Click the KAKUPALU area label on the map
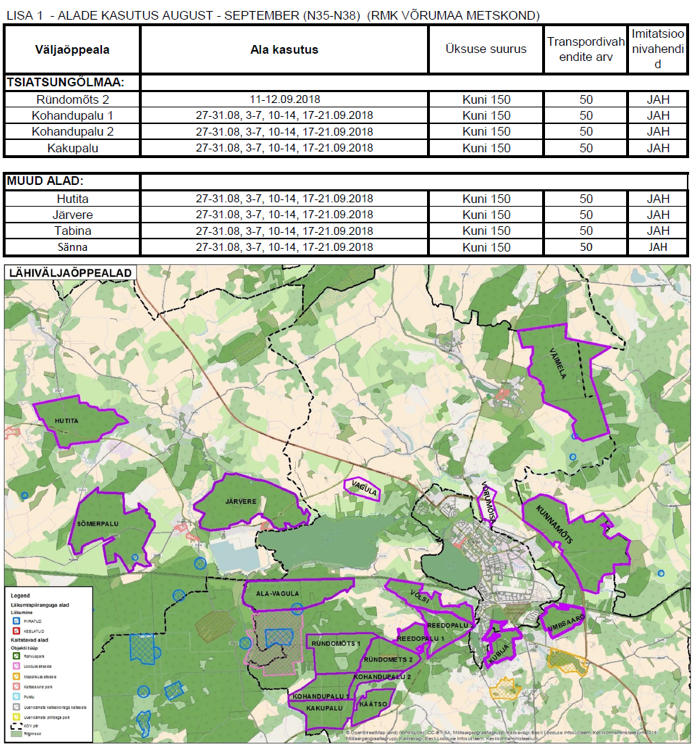This screenshot has height=746, width=692. pos(324,708)
